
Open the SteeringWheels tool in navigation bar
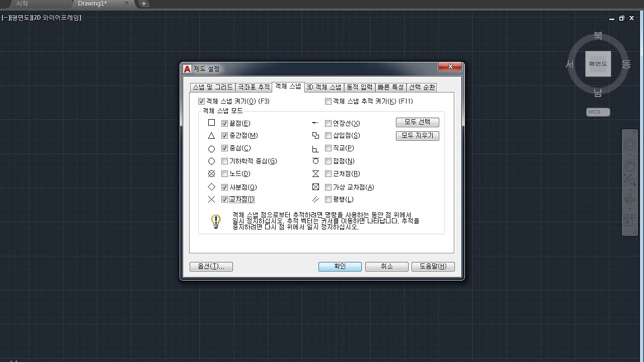(630, 145)
